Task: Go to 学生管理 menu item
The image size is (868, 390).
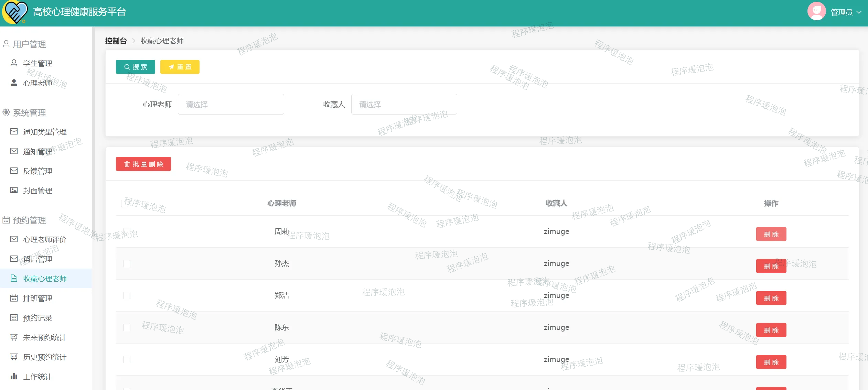Action: click(37, 64)
